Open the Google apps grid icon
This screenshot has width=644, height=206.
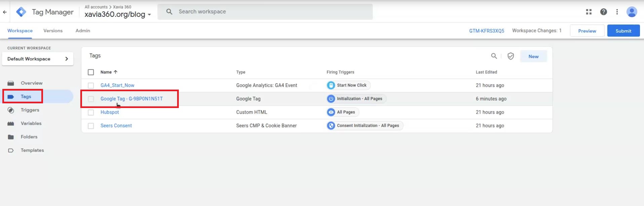589,12
